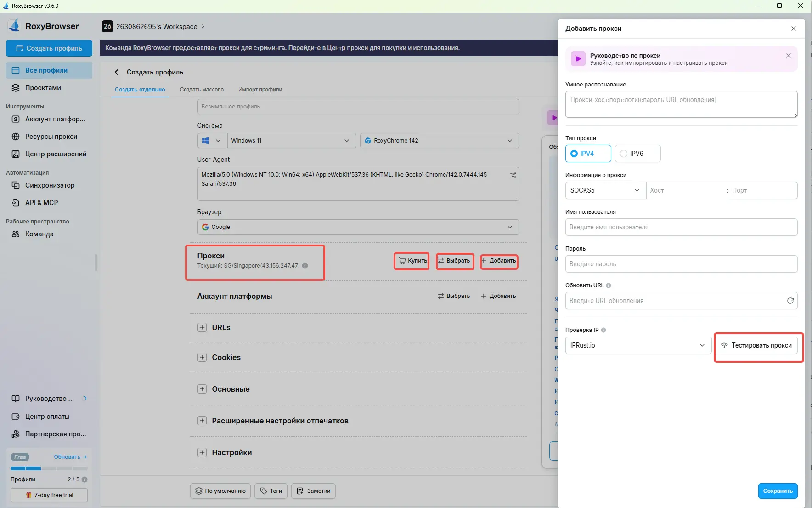Click the Сохранить button

tap(777, 491)
